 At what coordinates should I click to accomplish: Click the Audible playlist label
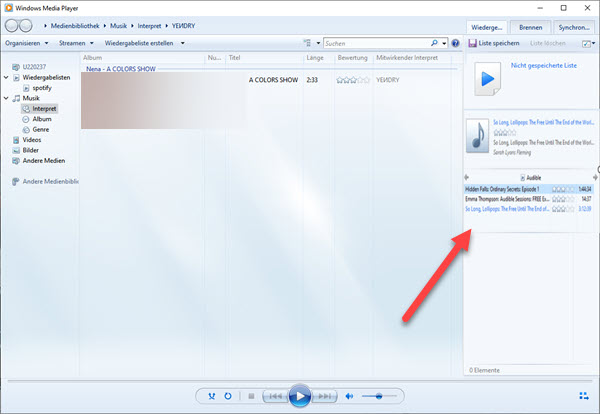tap(531, 178)
